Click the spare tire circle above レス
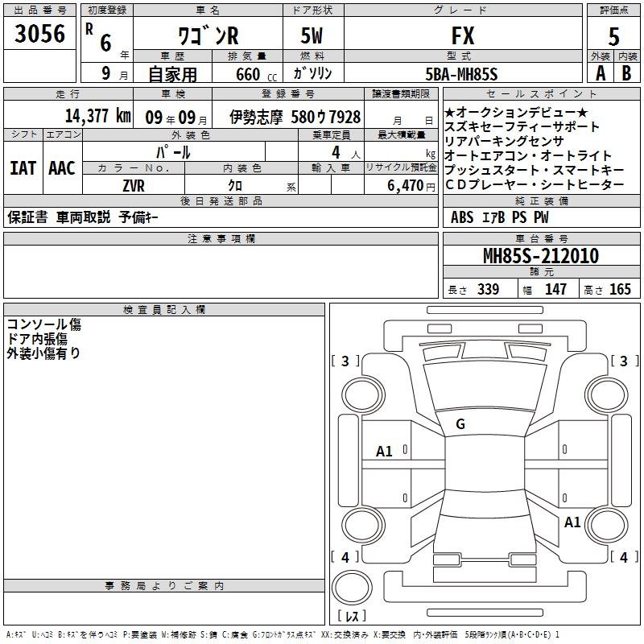644x644 pixels. 352,588
